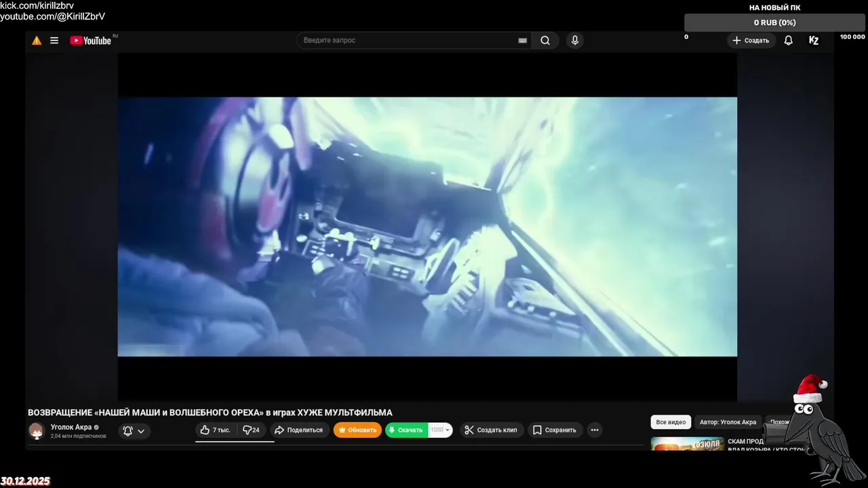Save video with 'Сохранить' button

click(555, 430)
